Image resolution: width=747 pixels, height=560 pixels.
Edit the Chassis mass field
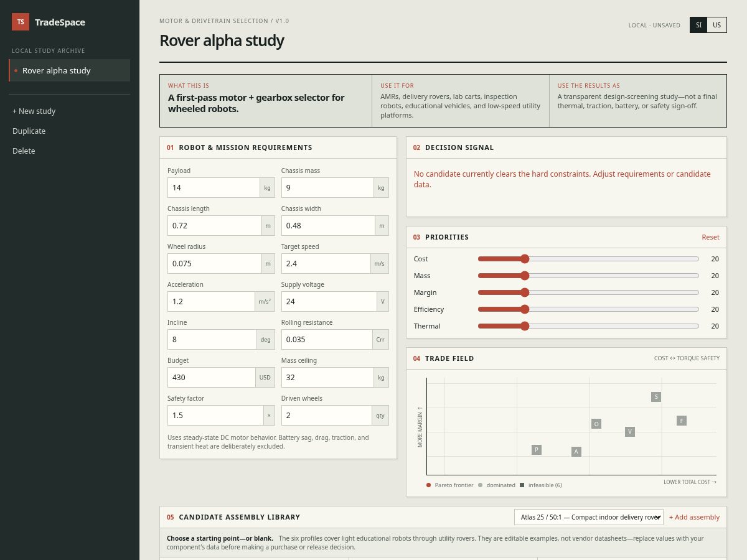[x=327, y=188]
